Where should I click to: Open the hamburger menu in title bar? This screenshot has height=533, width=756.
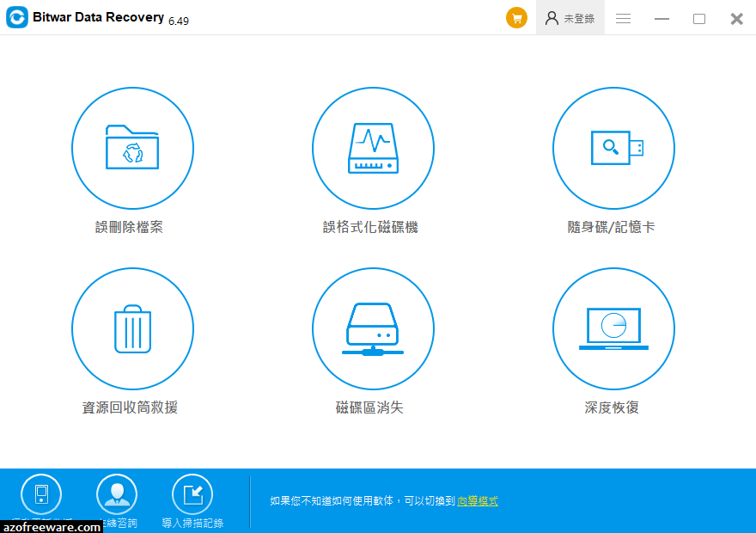(x=623, y=18)
